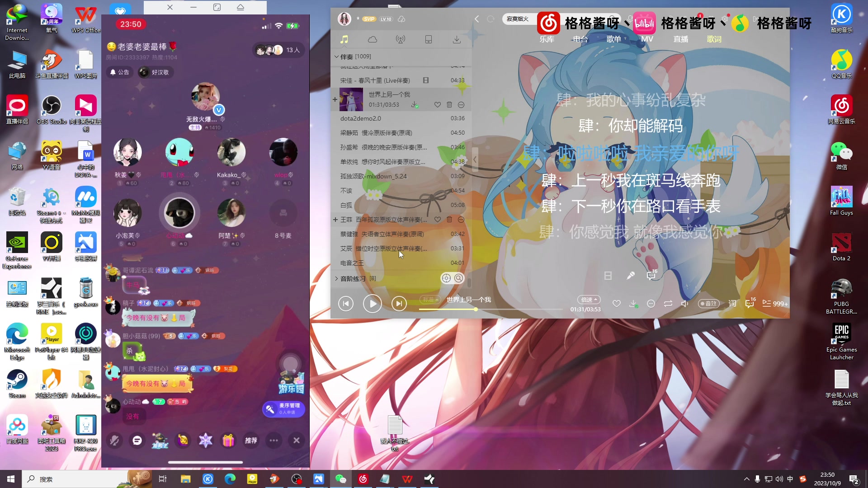Image resolution: width=868 pixels, height=488 pixels.
Task: Click the MV icon beside 春风十里 (Live伴奏)
Action: 426,80
